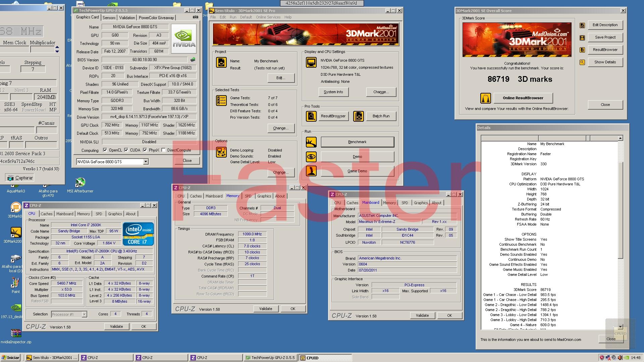Click the Game Demo joystick icon
Screen dimensions: 644x362
[311, 171]
